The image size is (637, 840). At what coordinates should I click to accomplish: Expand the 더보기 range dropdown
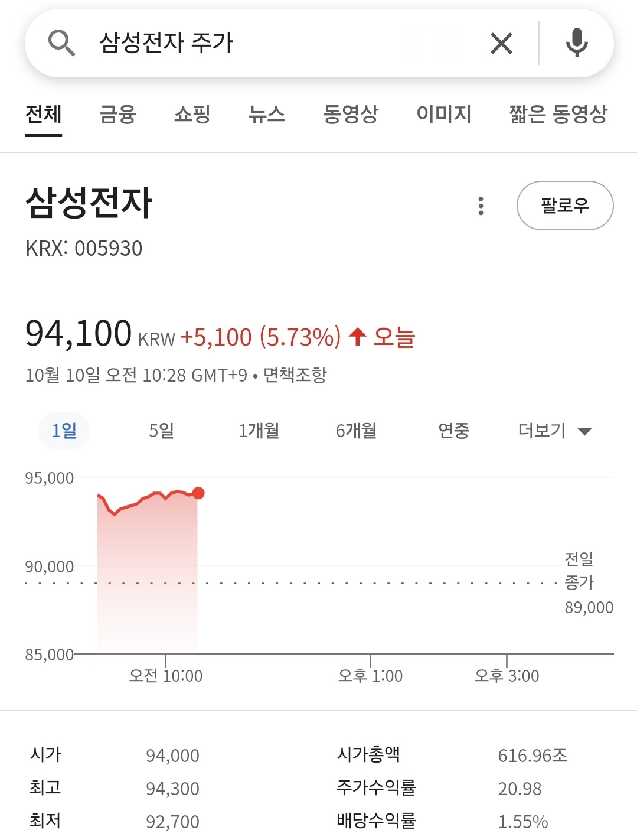tap(554, 431)
